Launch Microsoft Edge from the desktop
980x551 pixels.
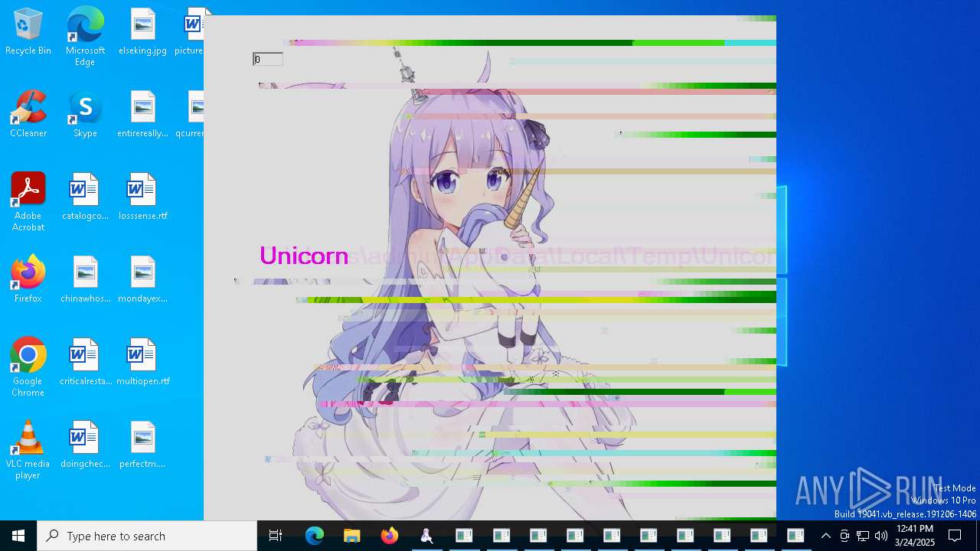pos(85,37)
